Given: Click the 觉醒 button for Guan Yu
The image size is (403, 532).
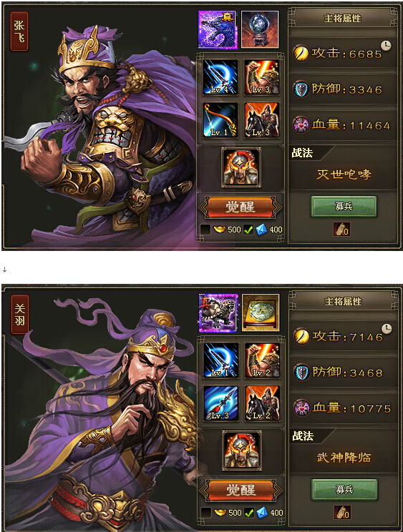Looking at the screenshot, I should pyautogui.click(x=241, y=490).
